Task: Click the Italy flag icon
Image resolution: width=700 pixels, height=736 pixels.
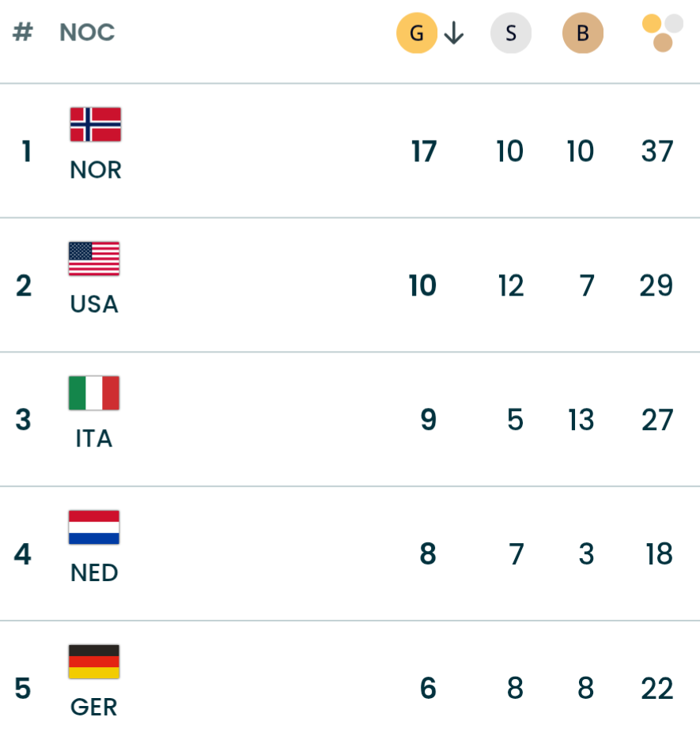Action: click(x=94, y=393)
